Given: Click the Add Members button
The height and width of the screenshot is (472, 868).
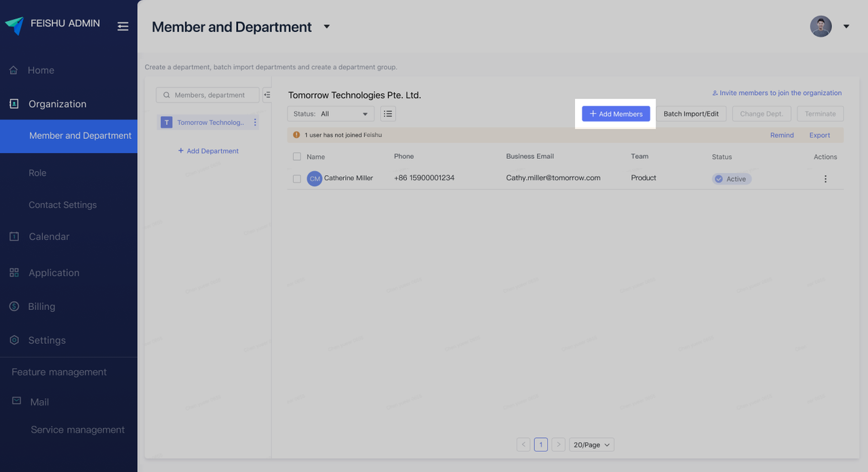Looking at the screenshot, I should [x=615, y=113].
